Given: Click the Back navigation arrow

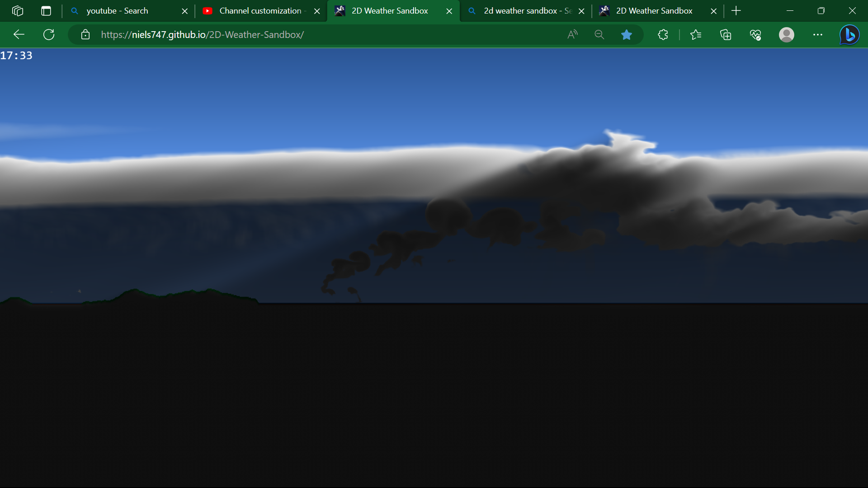Looking at the screenshot, I should tap(18, 34).
